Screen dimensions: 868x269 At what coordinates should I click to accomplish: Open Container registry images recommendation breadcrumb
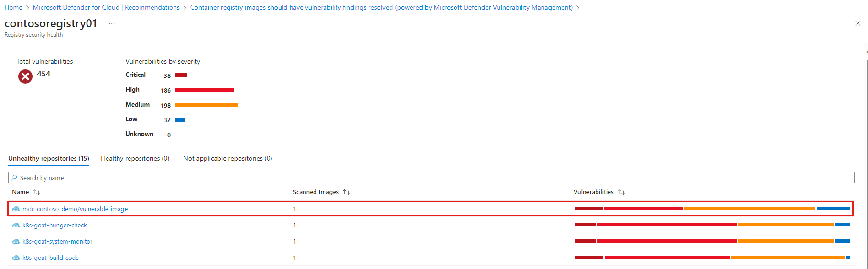click(x=381, y=8)
